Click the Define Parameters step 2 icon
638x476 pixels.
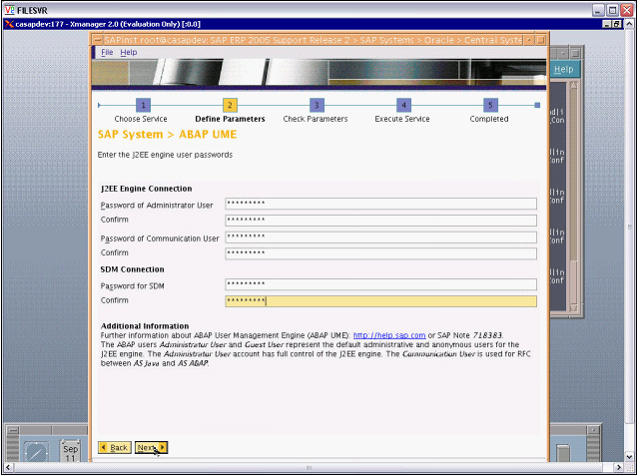(230, 104)
